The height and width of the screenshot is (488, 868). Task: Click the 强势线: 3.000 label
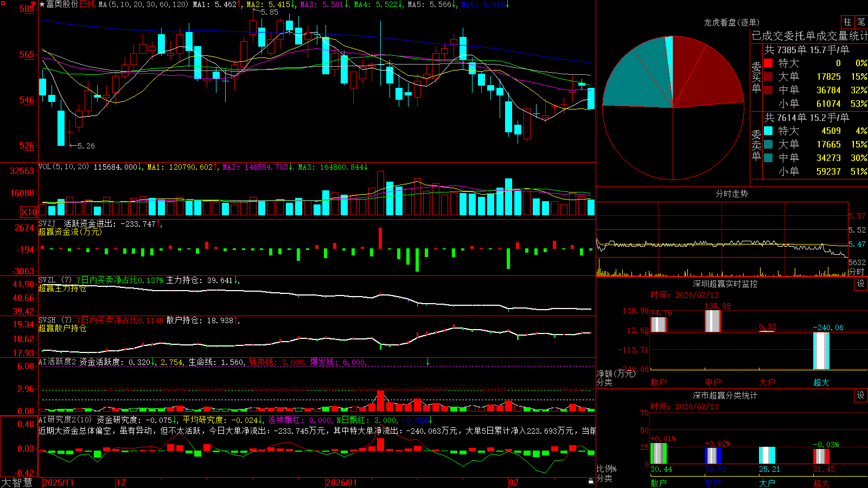277,362
